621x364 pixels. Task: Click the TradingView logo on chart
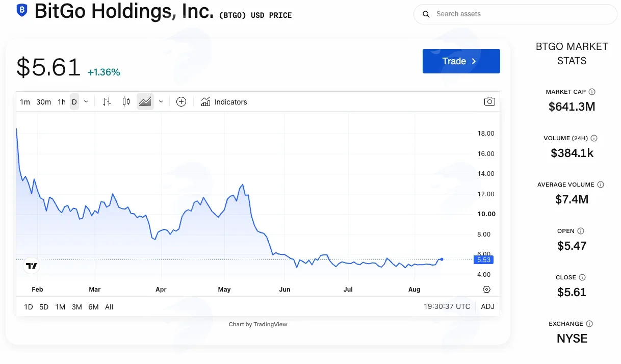pos(31,266)
